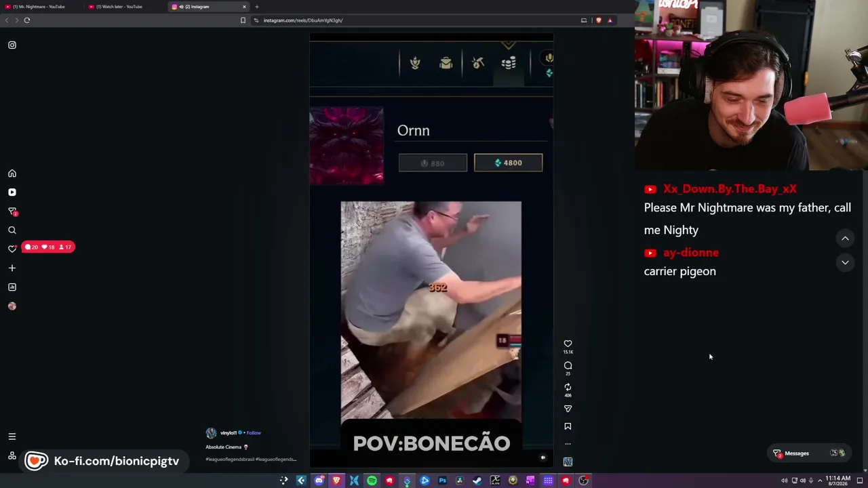Like the reel with heart icon
The width and height of the screenshot is (868, 488).
[568, 344]
